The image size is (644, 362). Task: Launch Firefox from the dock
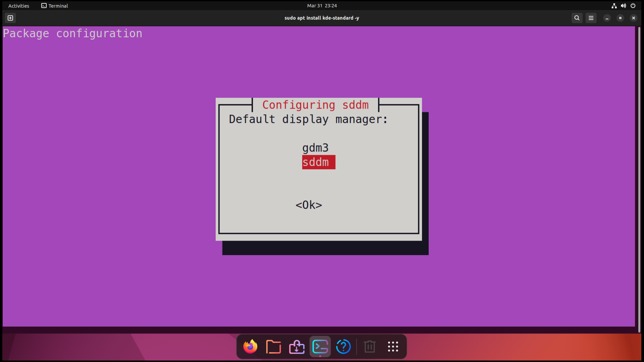(250, 347)
